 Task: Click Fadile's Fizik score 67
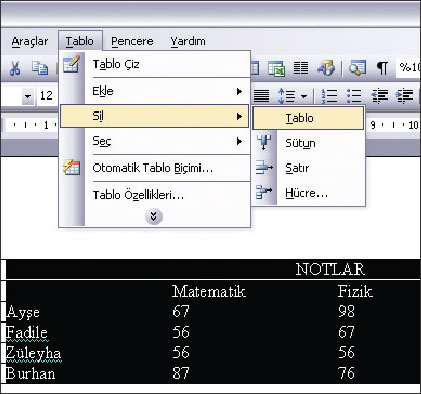tap(346, 332)
